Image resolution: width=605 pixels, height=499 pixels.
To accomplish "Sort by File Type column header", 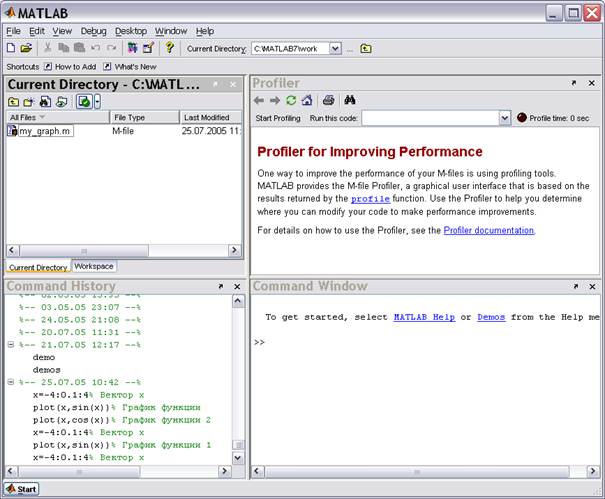I will (145, 117).
